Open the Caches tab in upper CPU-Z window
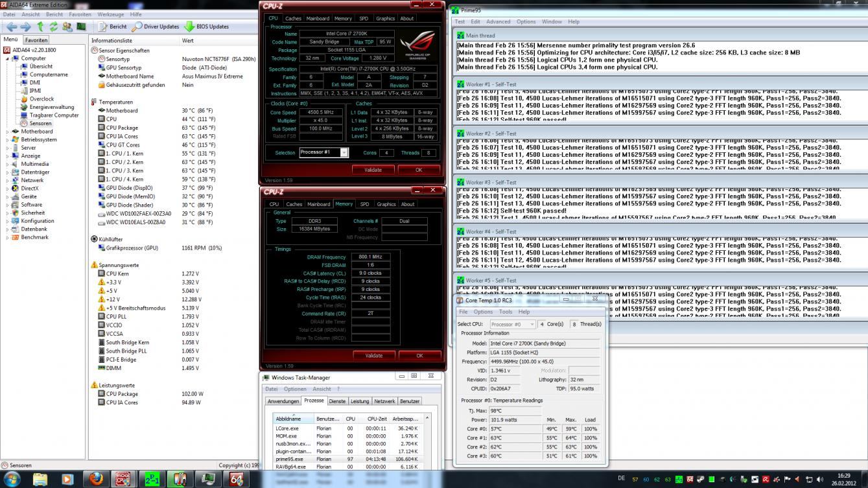Screen dimensions: 868x488 click(x=293, y=18)
